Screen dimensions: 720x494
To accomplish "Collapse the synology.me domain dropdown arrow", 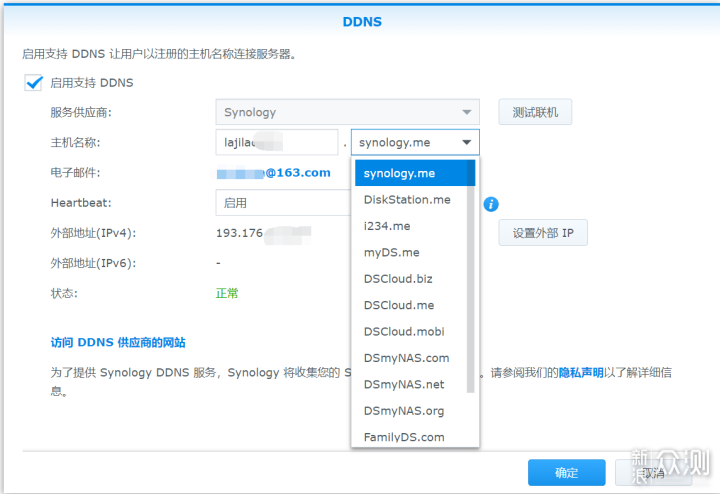I will coord(467,142).
